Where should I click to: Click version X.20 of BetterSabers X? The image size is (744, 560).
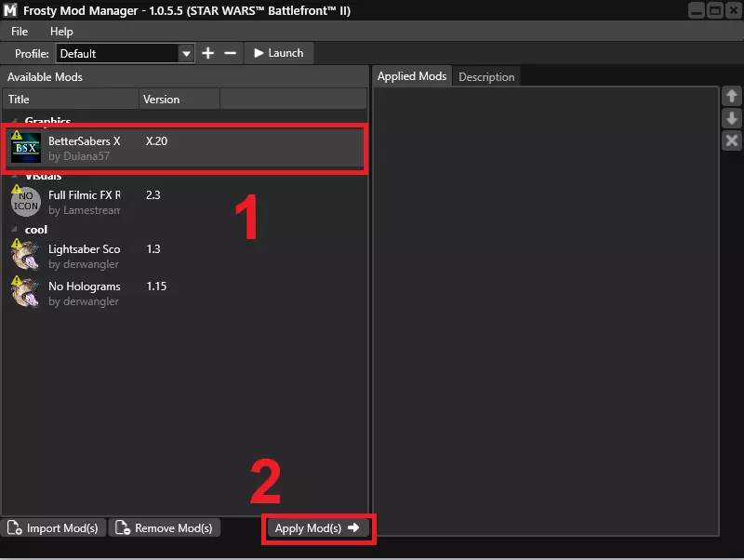coord(156,141)
